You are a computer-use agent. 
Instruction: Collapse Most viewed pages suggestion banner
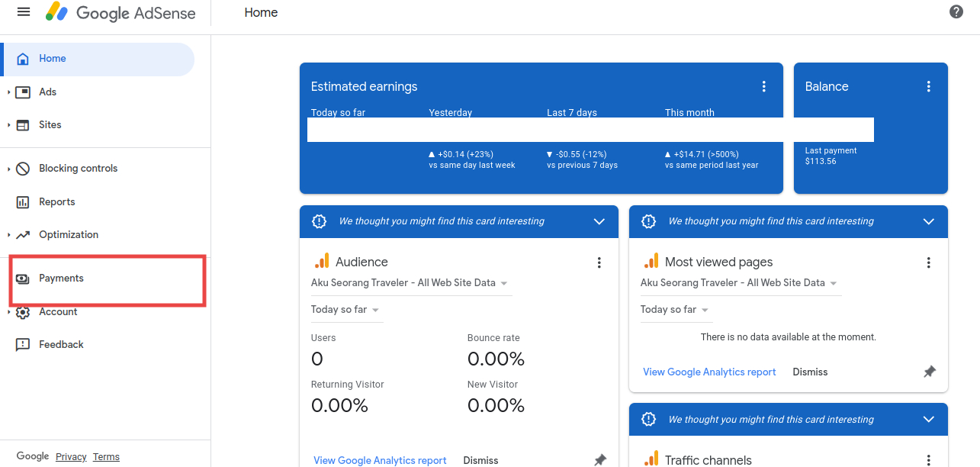point(928,221)
